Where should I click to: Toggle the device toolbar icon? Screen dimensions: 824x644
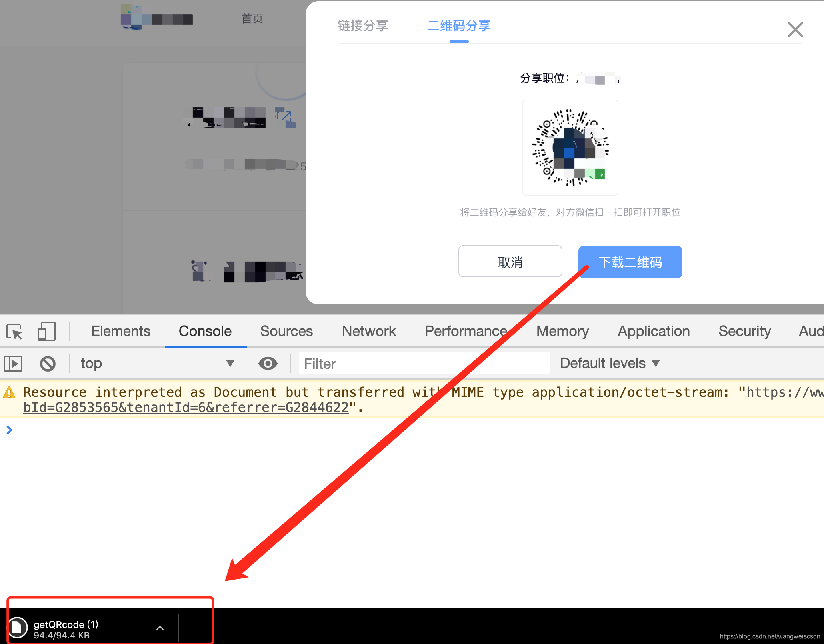(46, 332)
